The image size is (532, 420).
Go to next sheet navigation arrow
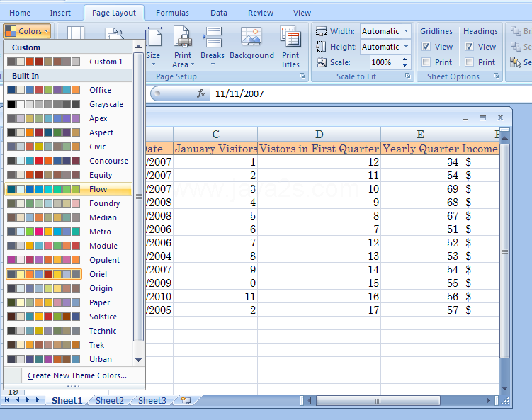[x=28, y=400]
